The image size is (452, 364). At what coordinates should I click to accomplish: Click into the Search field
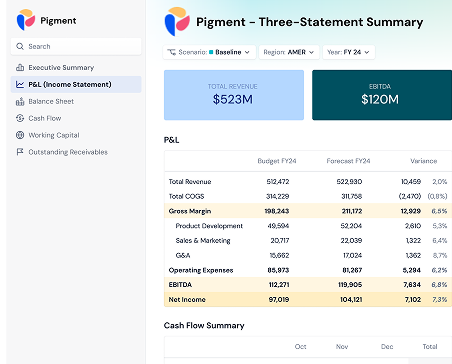(76, 46)
